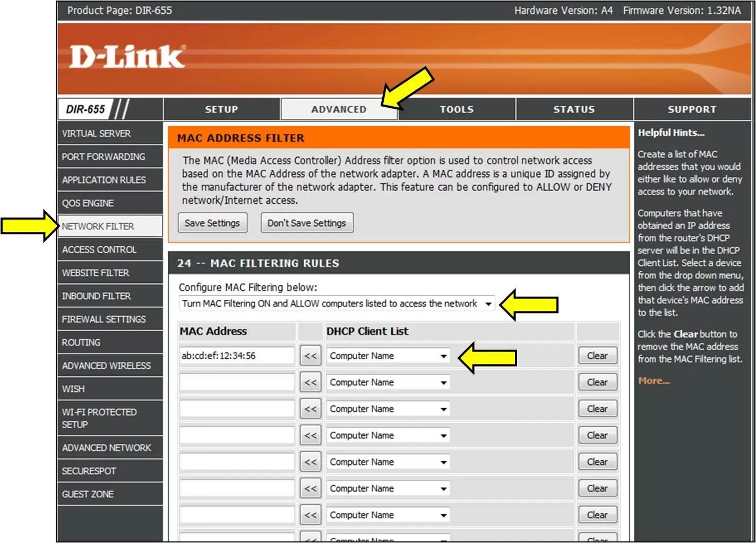Open seventh row Computer Name dropdown

point(388,515)
